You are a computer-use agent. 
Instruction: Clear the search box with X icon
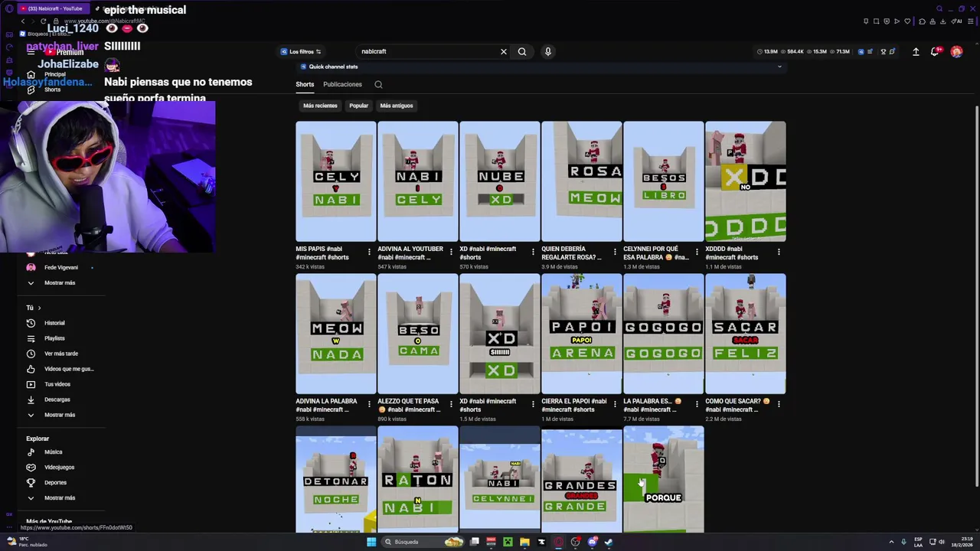504,51
